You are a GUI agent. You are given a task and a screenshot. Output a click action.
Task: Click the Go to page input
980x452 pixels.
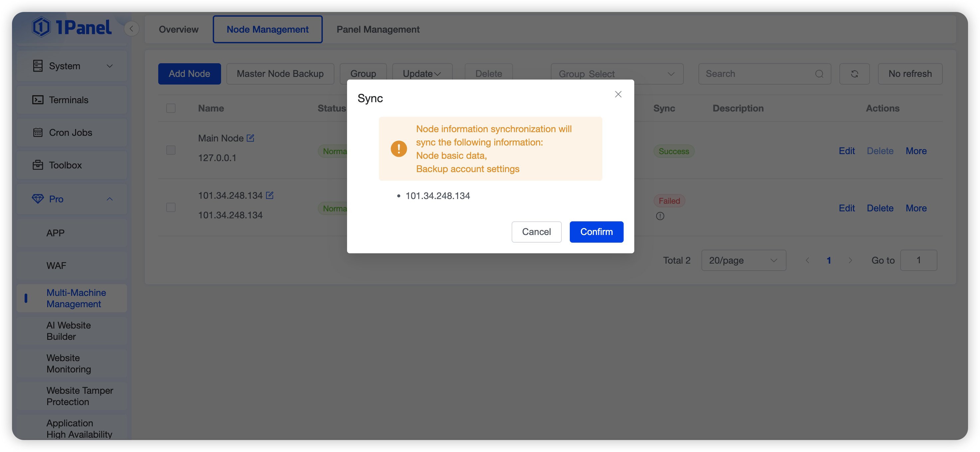pos(919,261)
